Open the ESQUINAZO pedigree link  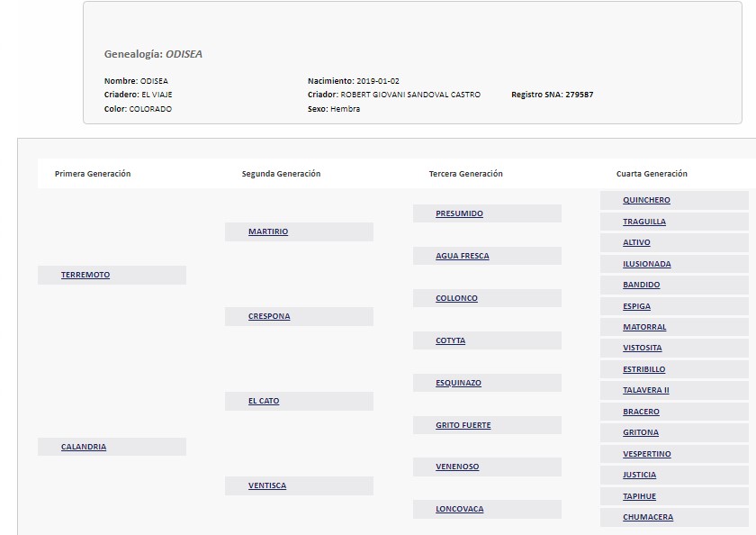[x=458, y=383]
